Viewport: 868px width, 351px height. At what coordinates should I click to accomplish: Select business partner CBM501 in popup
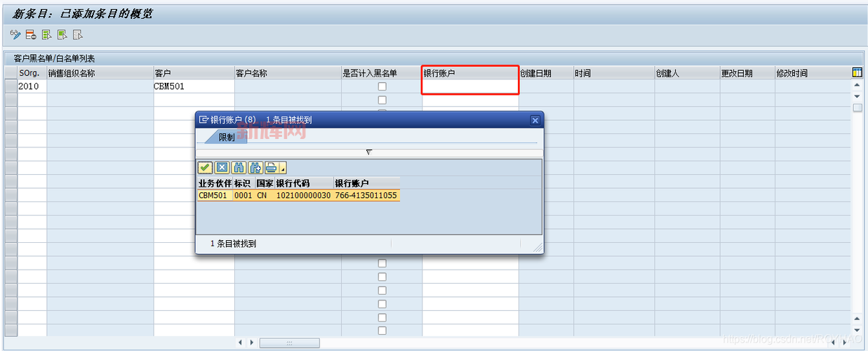215,195
